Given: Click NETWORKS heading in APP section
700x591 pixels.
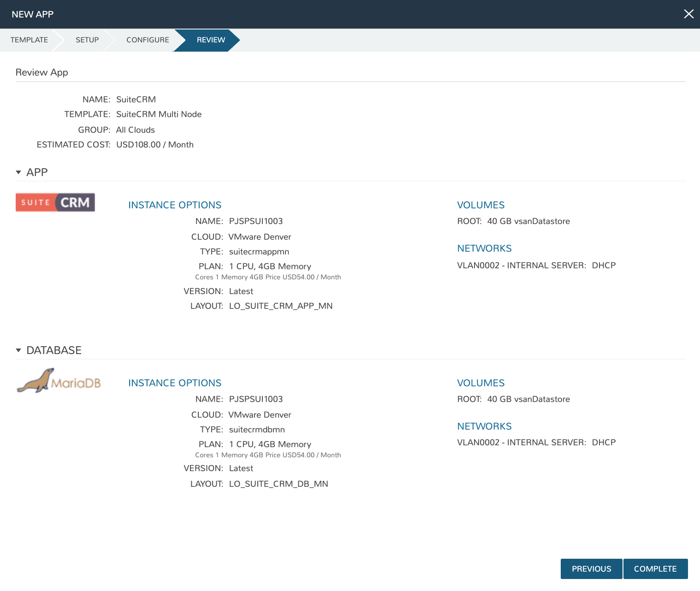Looking at the screenshot, I should pyautogui.click(x=484, y=248).
